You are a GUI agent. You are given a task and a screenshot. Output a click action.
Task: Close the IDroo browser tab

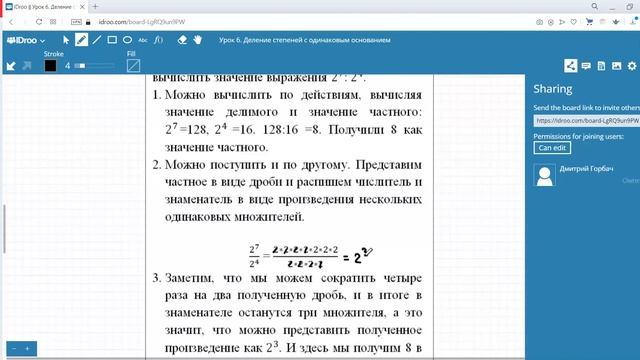(82, 7)
